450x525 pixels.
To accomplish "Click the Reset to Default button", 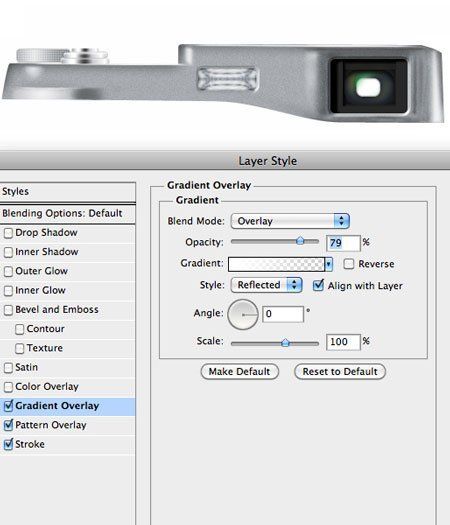I will pyautogui.click(x=340, y=372).
